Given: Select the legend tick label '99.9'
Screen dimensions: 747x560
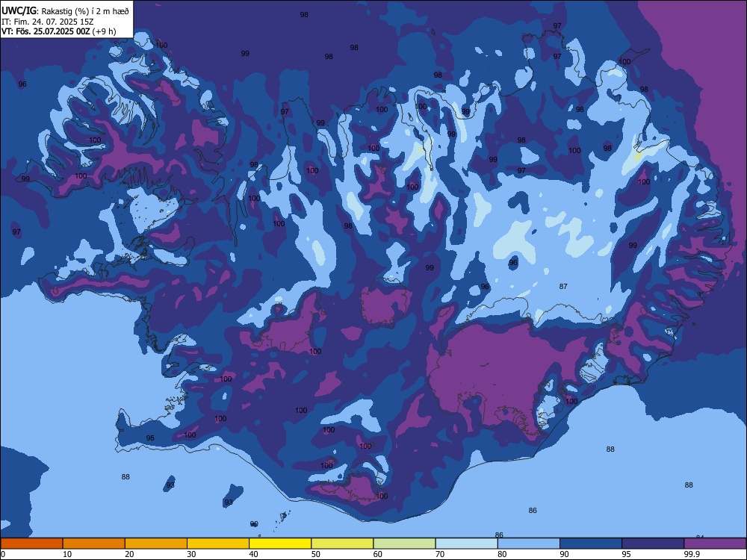Looking at the screenshot, I should click(691, 554).
